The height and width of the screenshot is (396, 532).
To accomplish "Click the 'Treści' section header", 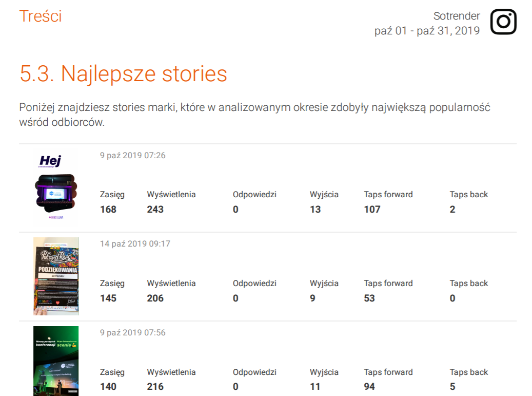I will (x=41, y=16).
